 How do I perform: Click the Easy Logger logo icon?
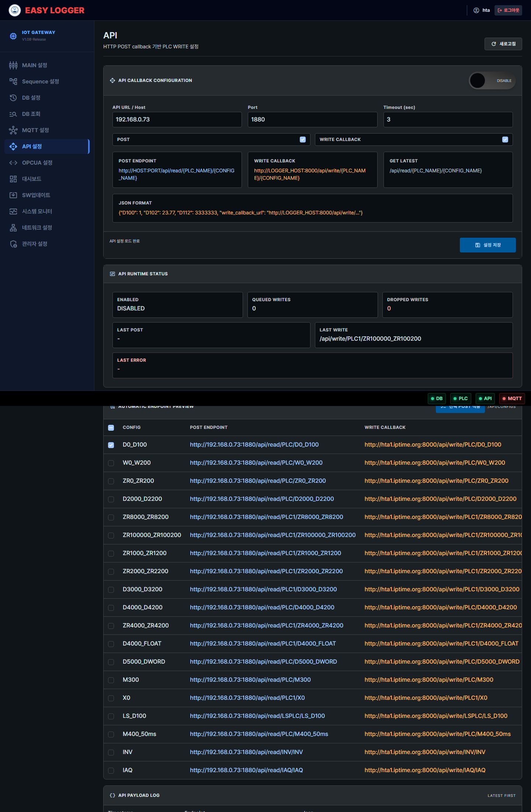pos(15,10)
